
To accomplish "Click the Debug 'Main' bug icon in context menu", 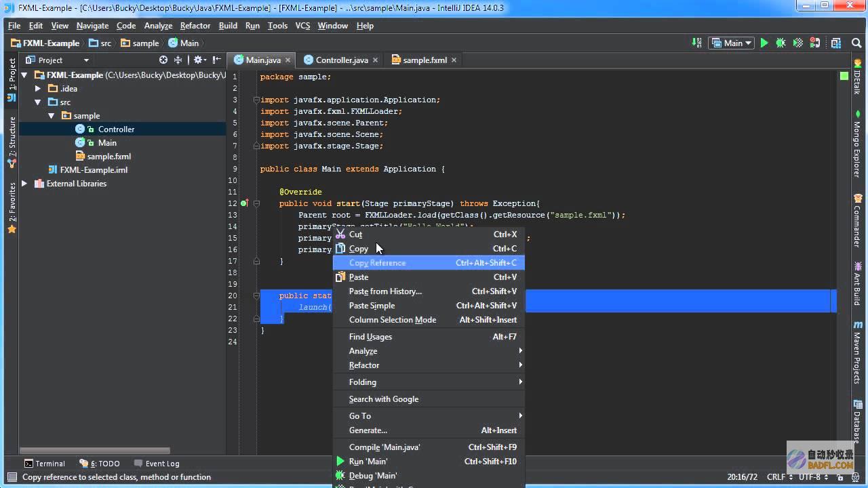I will pyautogui.click(x=340, y=476).
